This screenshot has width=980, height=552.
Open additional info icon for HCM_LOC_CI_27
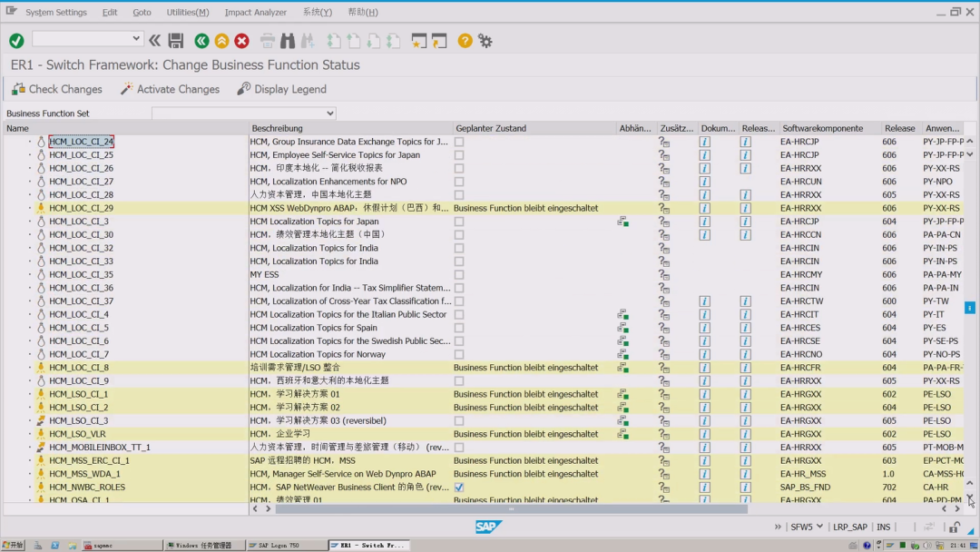coord(663,182)
